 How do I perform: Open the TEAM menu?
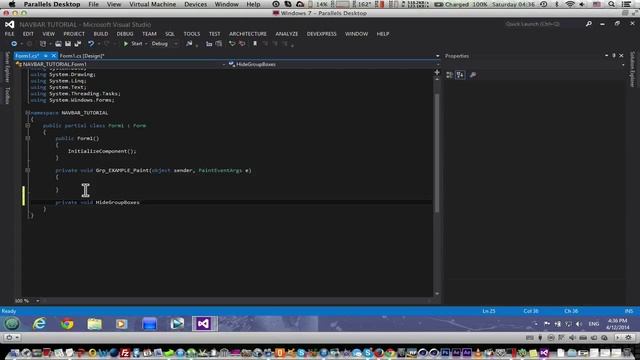click(149, 34)
